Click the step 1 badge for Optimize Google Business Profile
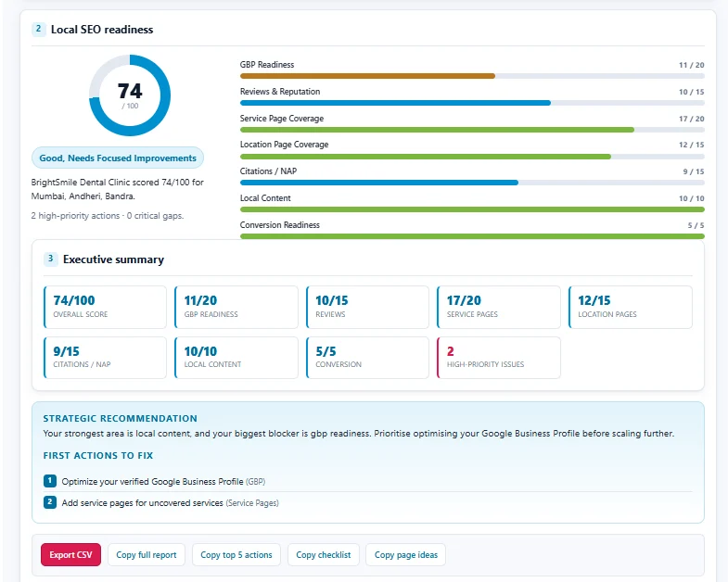 click(x=50, y=481)
